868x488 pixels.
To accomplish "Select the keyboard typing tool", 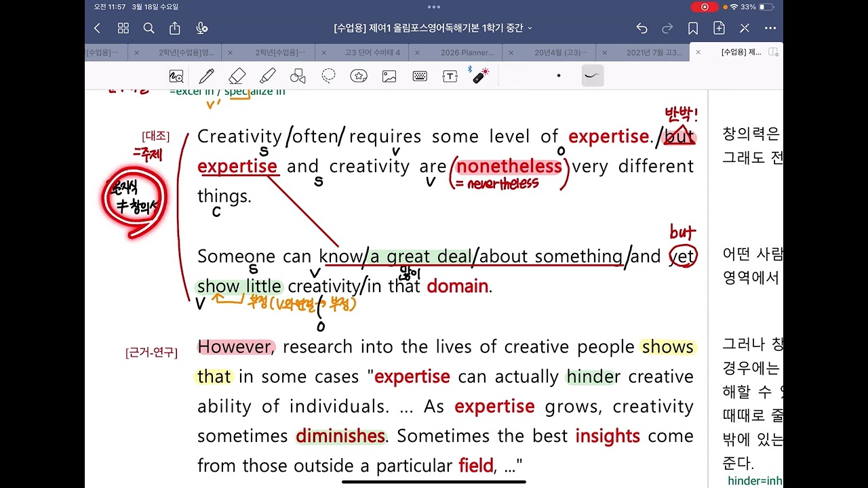I will tap(420, 76).
